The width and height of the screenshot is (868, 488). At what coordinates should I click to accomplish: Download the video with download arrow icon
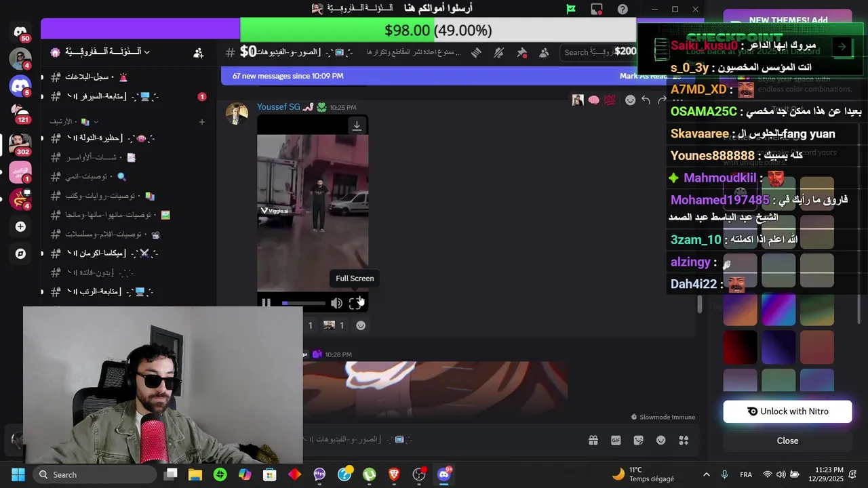point(357,125)
